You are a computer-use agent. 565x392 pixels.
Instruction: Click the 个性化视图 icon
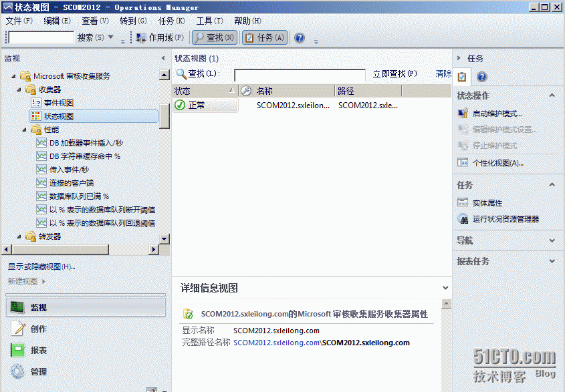coord(463,163)
